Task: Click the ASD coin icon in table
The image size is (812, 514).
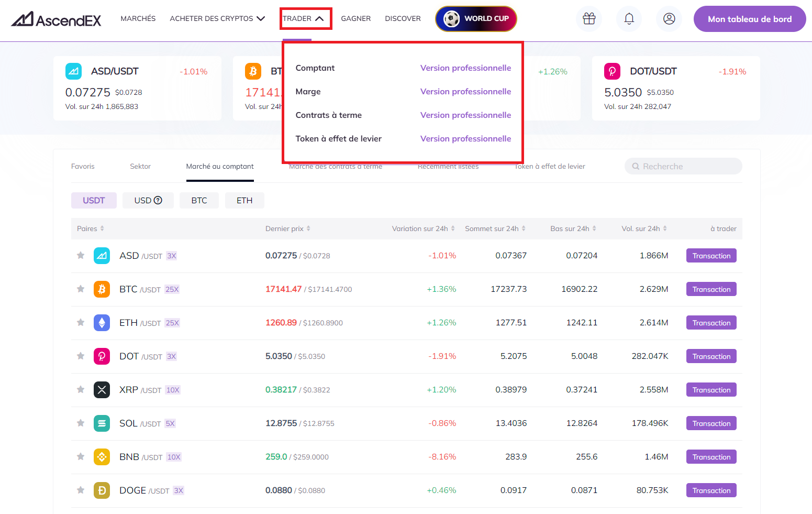Action: [x=102, y=256]
